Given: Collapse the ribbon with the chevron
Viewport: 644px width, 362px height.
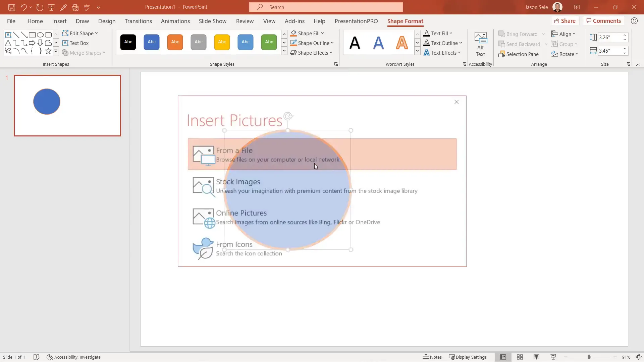Looking at the screenshot, I should click(x=638, y=64).
